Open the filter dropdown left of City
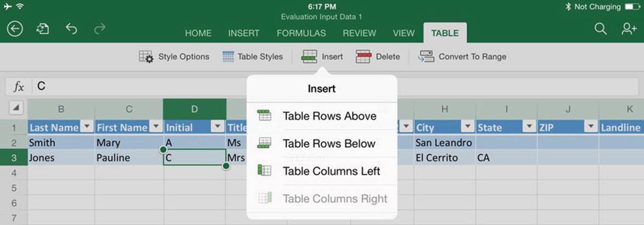 pyautogui.click(x=406, y=127)
